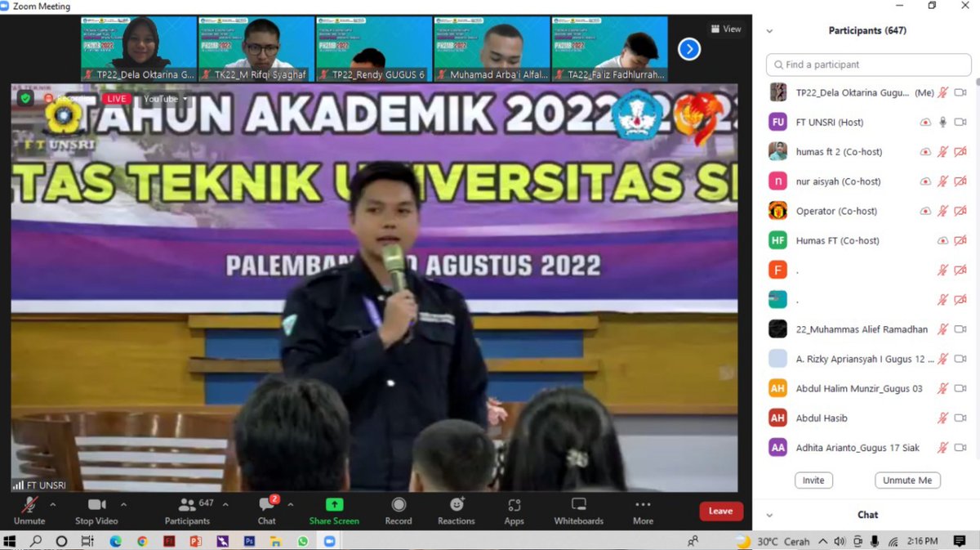
Task: Open the View layout dropdown
Action: [725, 29]
